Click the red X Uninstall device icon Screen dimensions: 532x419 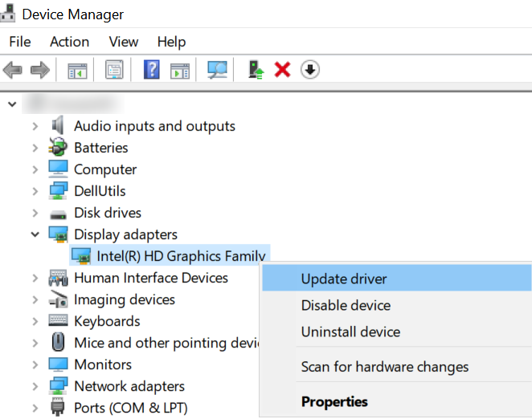tap(282, 71)
